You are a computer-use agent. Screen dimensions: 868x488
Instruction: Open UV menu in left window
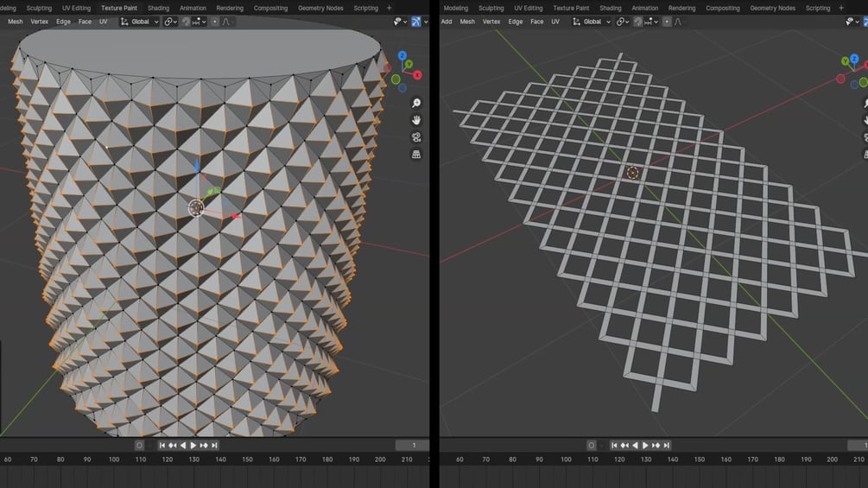pyautogui.click(x=103, y=22)
